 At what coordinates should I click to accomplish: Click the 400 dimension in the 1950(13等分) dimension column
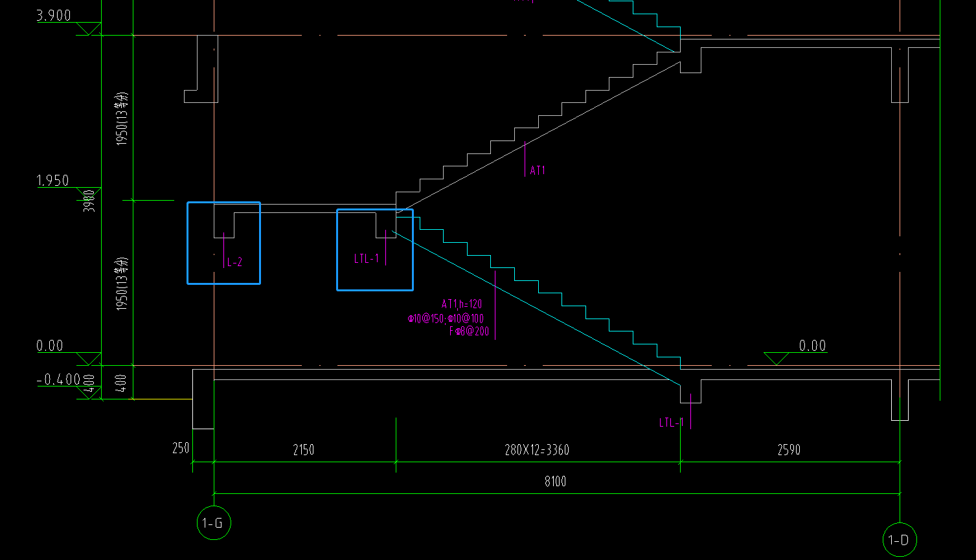pyautogui.click(x=122, y=383)
